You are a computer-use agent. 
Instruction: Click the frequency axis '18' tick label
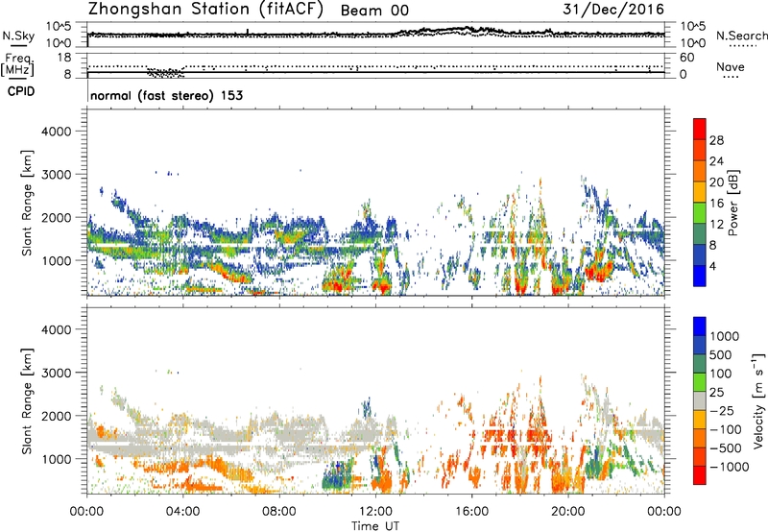pyautogui.click(x=64, y=58)
